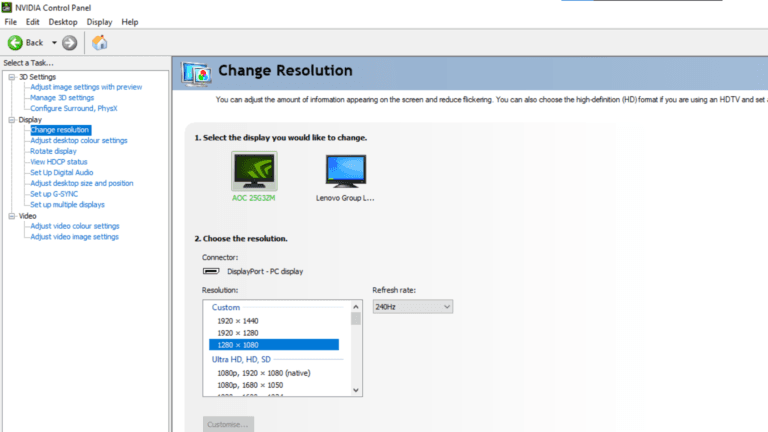
Task: Open Adjust image settings with preview
Action: pos(86,87)
